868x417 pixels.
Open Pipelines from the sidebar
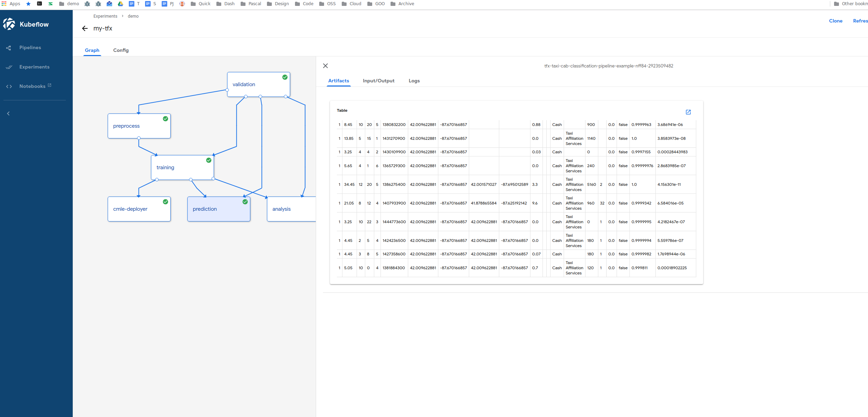pos(30,47)
